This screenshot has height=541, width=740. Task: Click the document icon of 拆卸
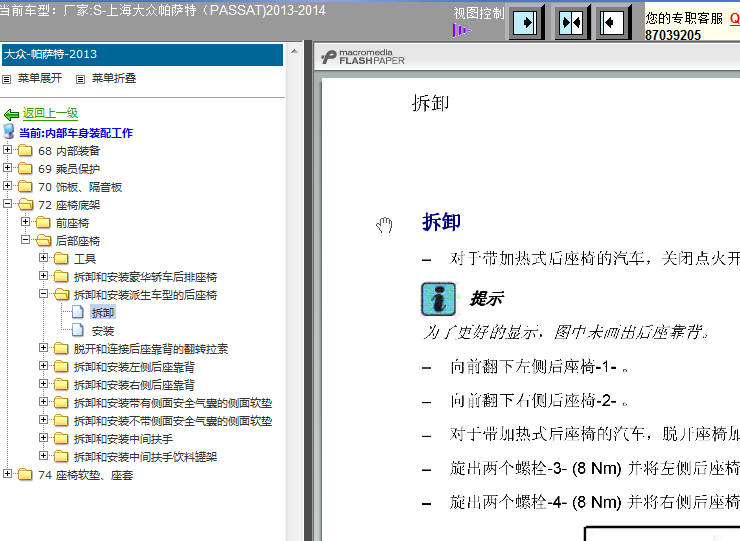pyautogui.click(x=78, y=312)
